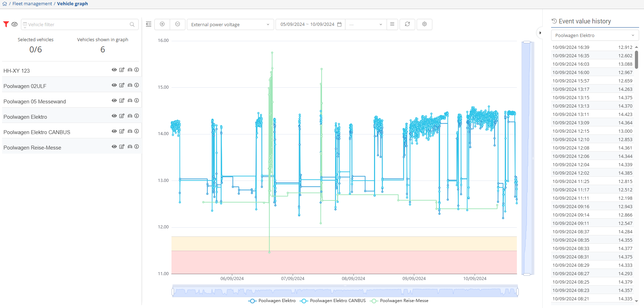Refresh the vehicle graph data
Image resolution: width=644 pixels, height=308 pixels.
407,24
